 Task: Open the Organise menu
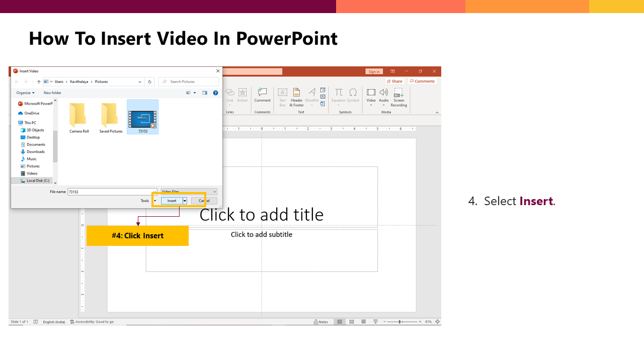coord(26,93)
